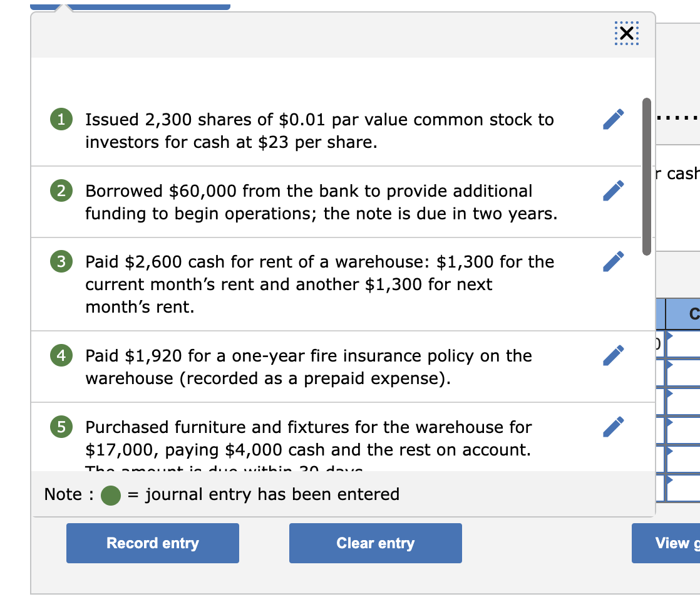
Task: Open dropdown in third journal table row
Action: [x=669, y=393]
